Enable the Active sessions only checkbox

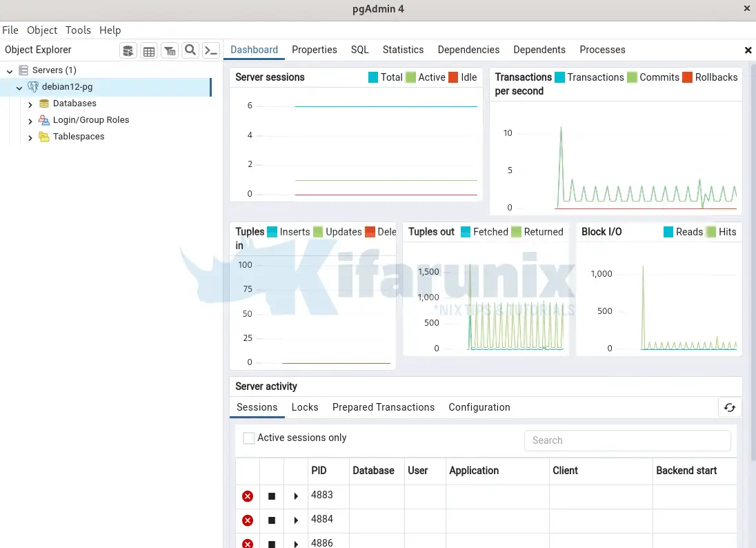coord(248,438)
